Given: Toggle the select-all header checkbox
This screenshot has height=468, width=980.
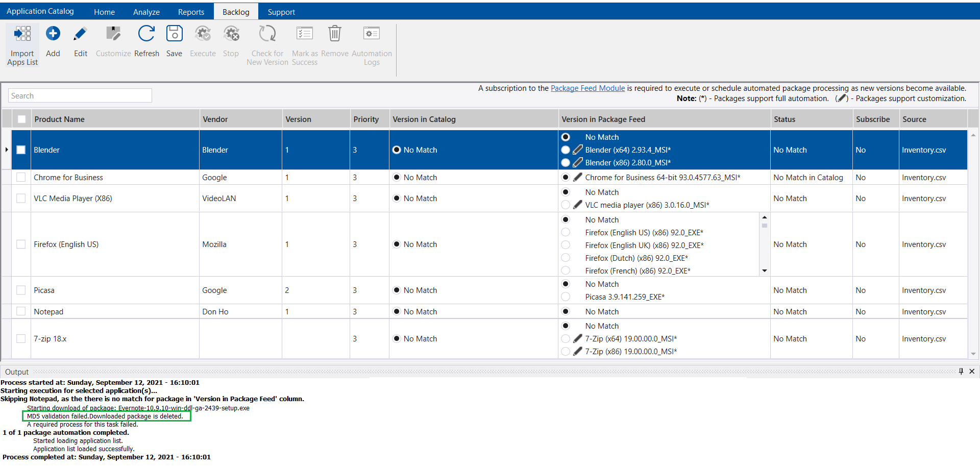Looking at the screenshot, I should click(21, 119).
